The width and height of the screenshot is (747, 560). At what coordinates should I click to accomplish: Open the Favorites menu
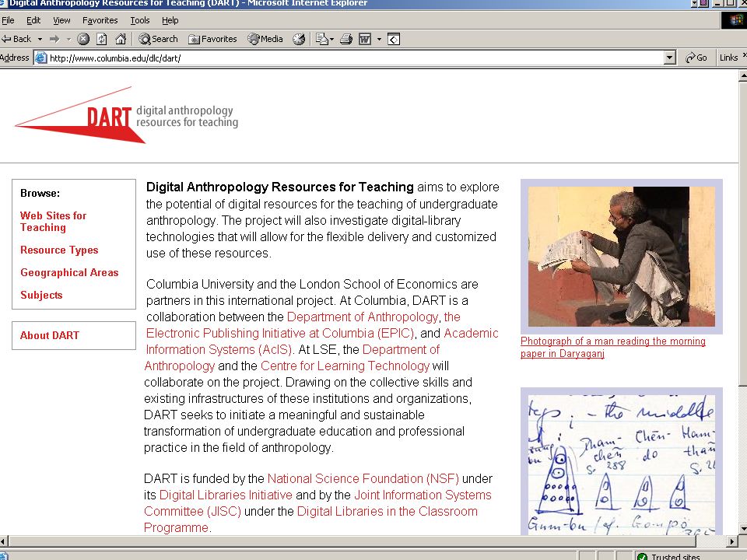100,20
